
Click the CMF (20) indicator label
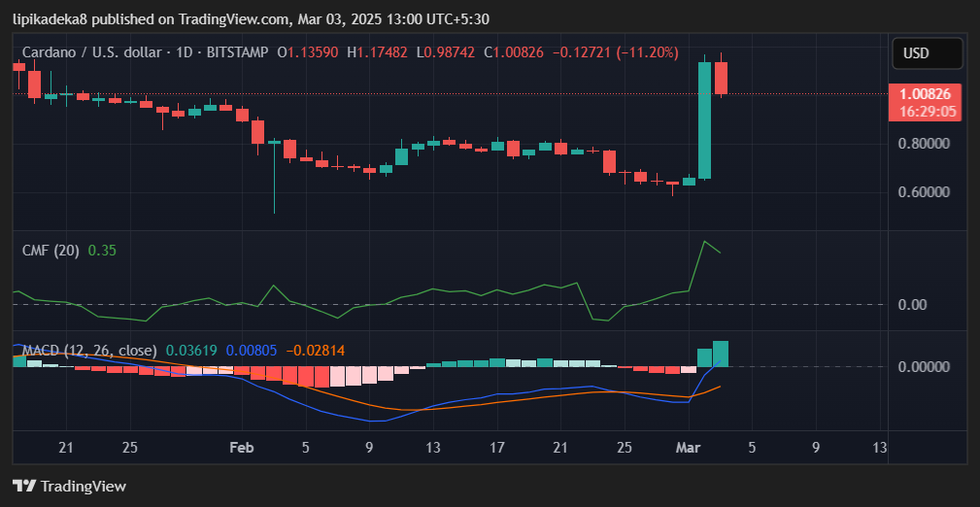click(51, 251)
